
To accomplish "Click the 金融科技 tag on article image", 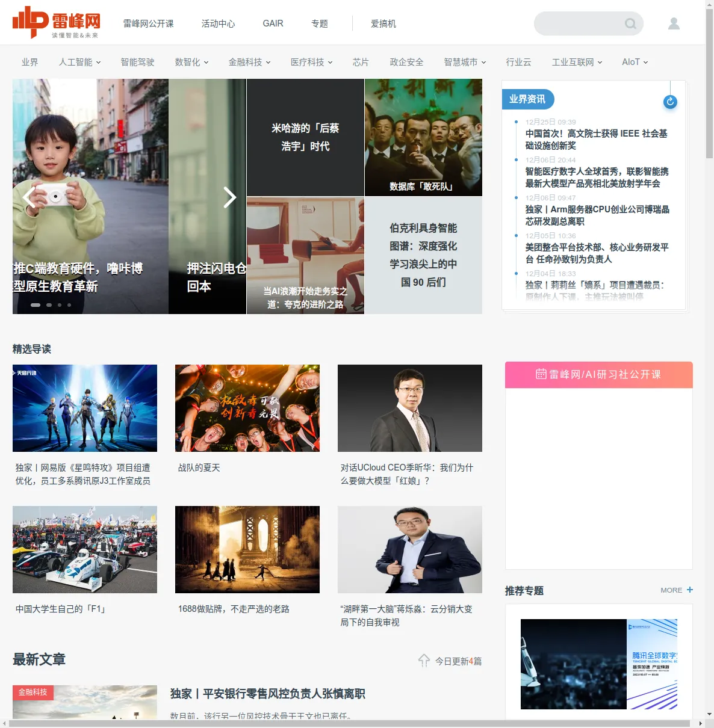I will coord(33,692).
